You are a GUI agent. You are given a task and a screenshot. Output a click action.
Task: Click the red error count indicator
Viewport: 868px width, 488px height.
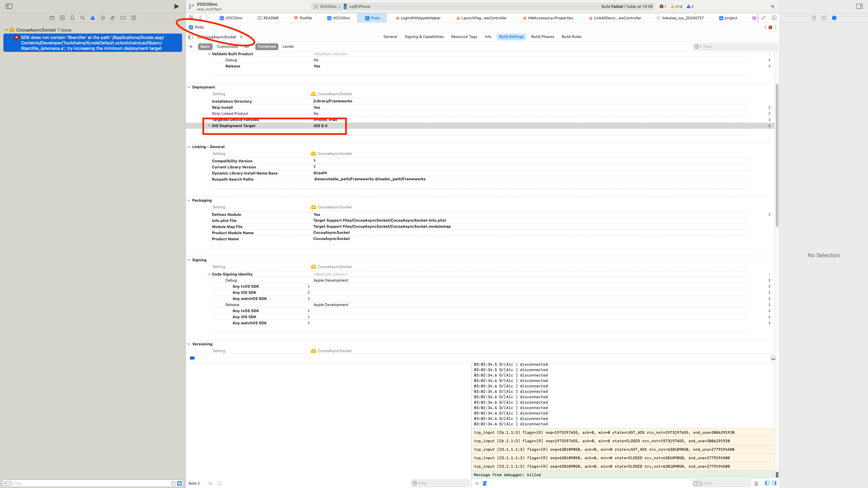tap(663, 6)
